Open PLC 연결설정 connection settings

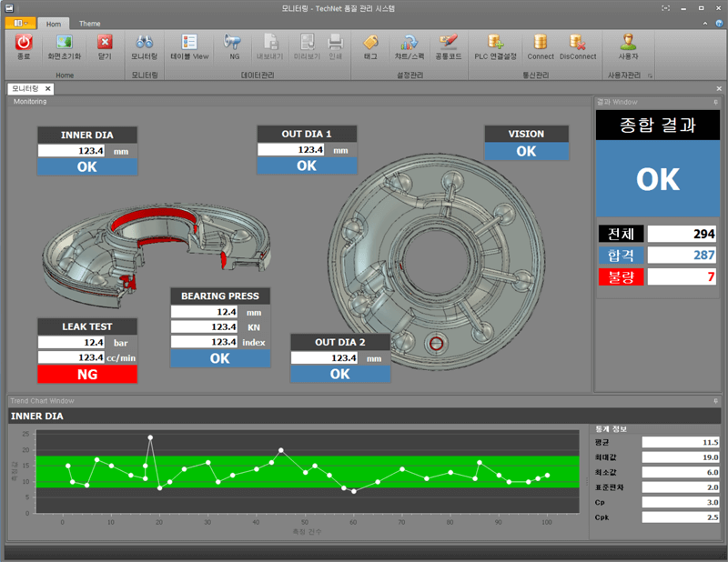[x=495, y=43]
